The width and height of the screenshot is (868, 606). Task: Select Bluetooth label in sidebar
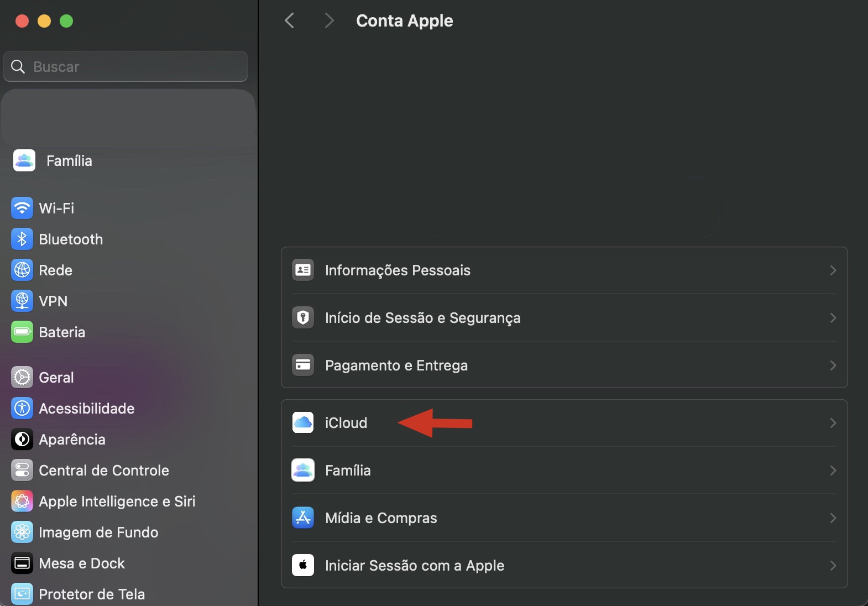point(71,239)
